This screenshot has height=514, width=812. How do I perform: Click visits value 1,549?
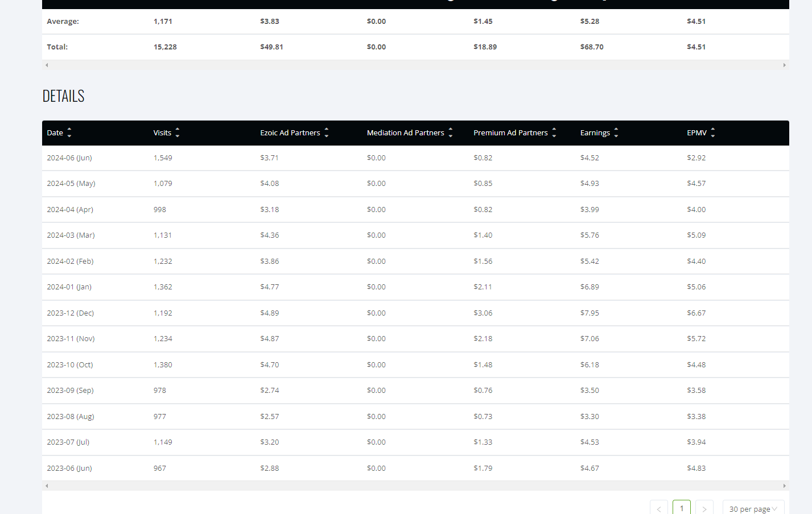163,158
